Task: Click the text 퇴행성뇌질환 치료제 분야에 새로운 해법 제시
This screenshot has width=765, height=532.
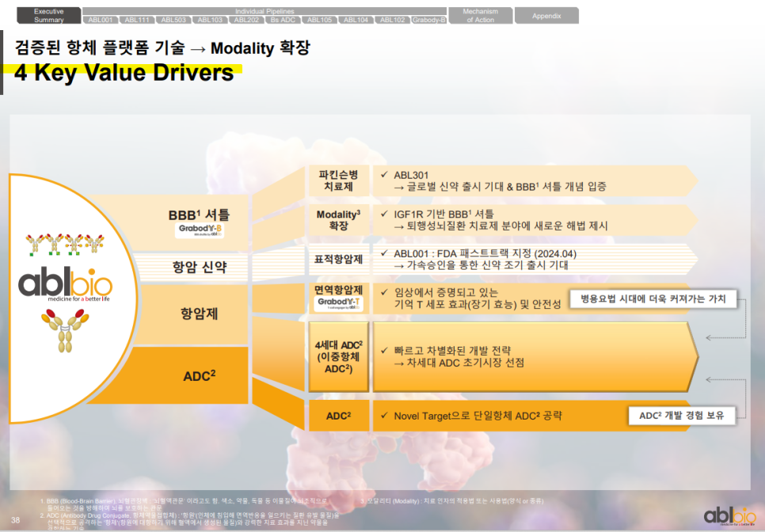Action: 501,226
